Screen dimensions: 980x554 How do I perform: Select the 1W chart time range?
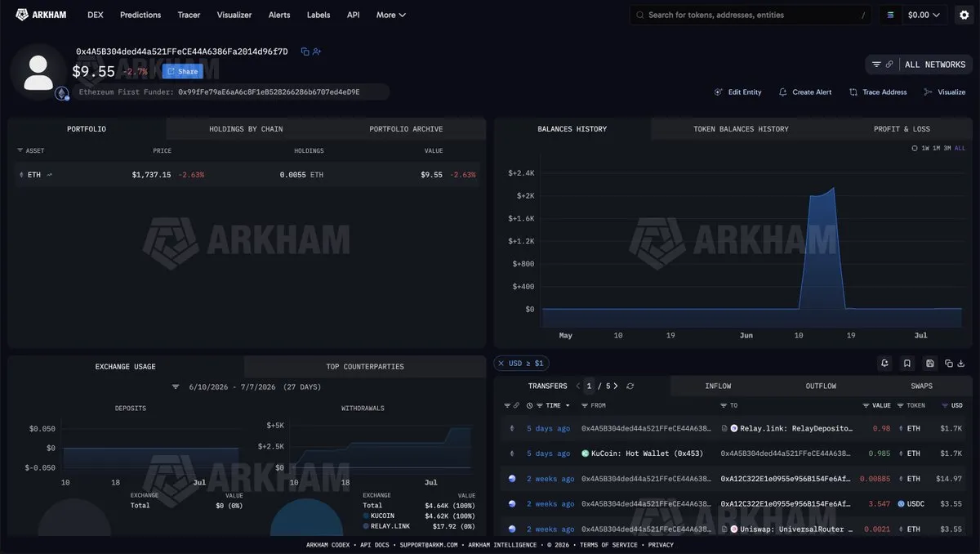pos(925,148)
